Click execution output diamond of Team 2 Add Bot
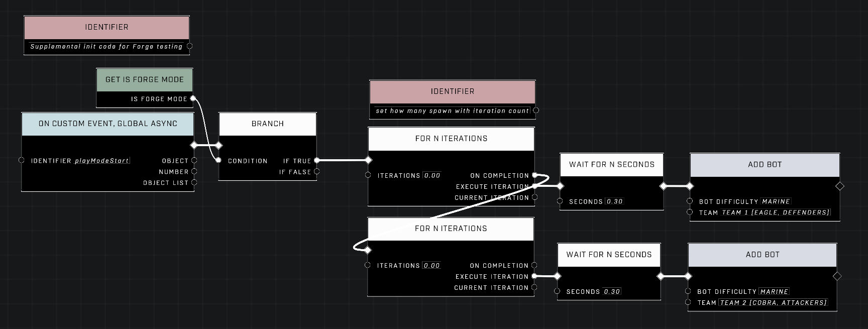This screenshot has height=329, width=868. 837,276
